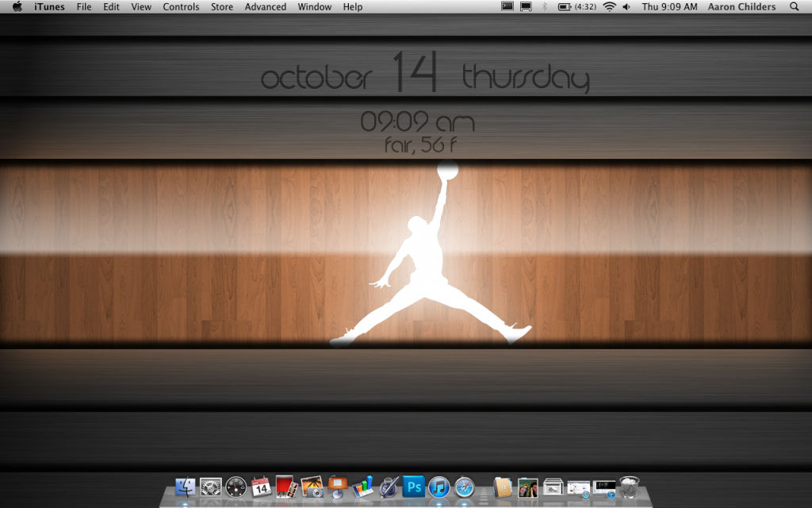Launch System Preferences from the Dock

211,487
